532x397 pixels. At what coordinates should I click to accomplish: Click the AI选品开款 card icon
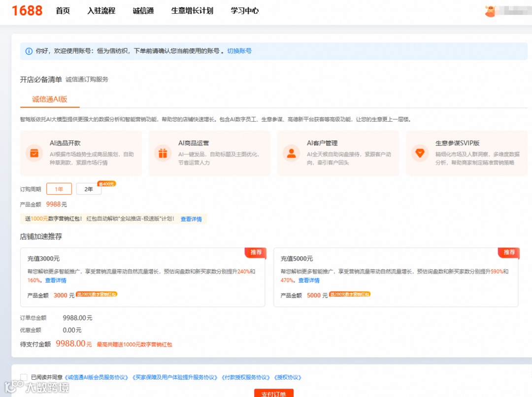(x=34, y=153)
